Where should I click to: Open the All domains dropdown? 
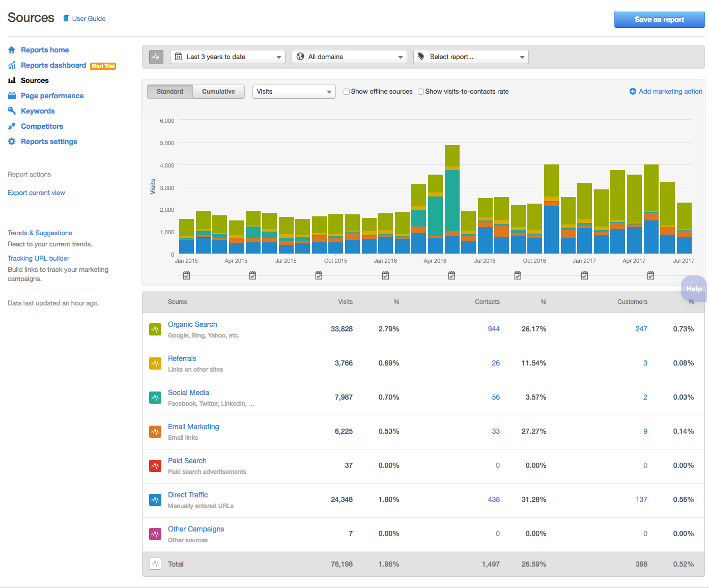349,57
